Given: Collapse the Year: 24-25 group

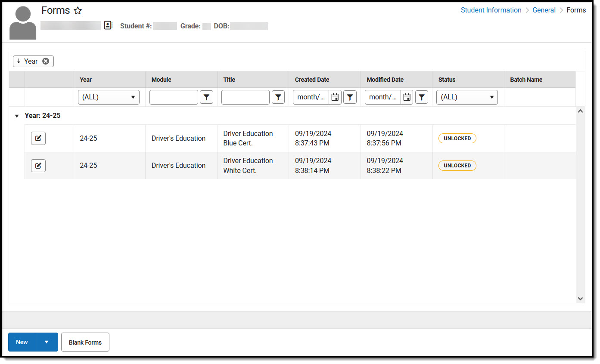Looking at the screenshot, I should click(17, 116).
